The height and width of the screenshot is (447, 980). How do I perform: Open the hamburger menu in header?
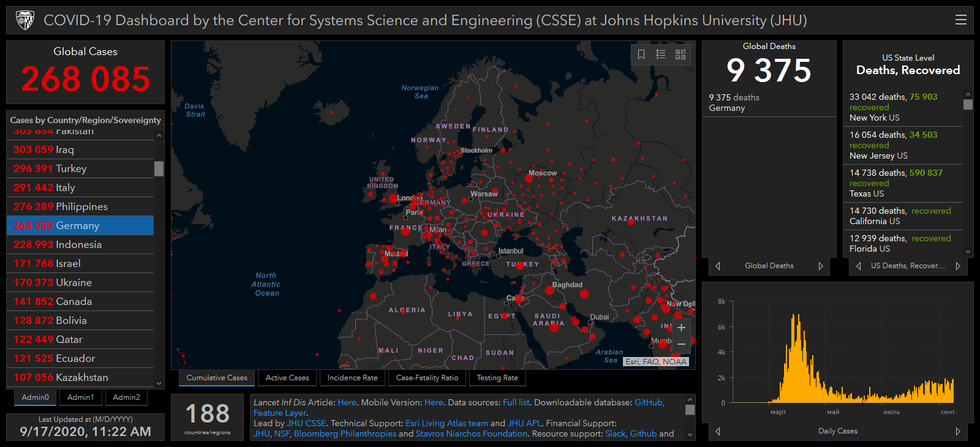(x=961, y=20)
